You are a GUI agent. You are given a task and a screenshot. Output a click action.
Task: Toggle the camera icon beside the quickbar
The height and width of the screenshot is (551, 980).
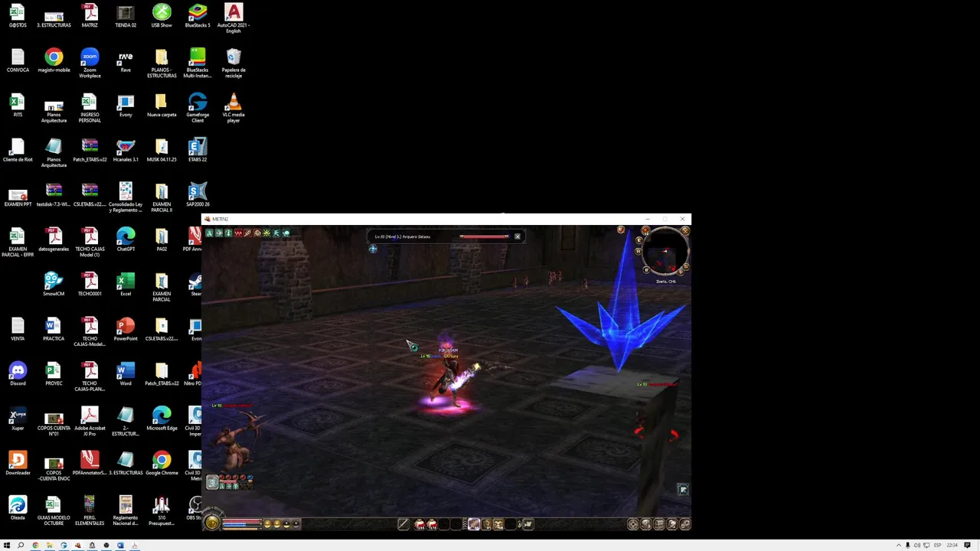coord(528,524)
